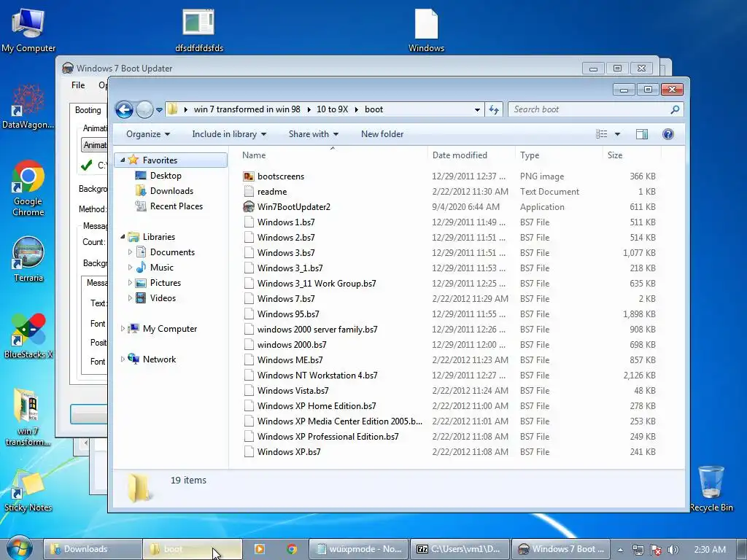Viewport: 747px width, 560px height.
Task: Select Network in navigation pane
Action: pyautogui.click(x=159, y=359)
